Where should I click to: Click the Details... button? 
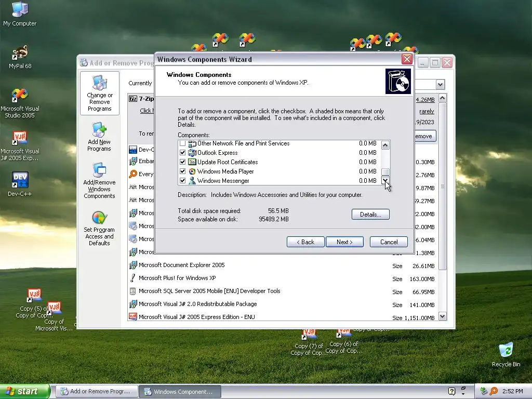(x=370, y=215)
